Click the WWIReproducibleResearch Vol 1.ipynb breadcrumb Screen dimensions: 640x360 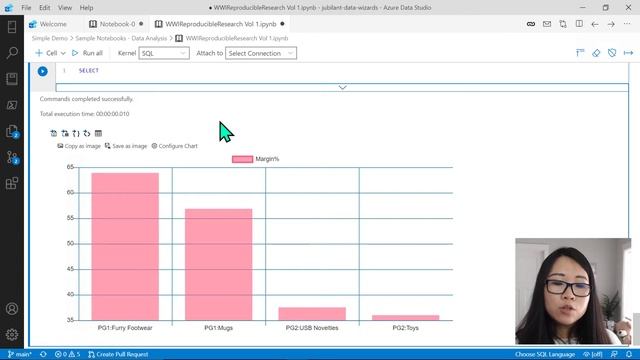(x=232, y=38)
